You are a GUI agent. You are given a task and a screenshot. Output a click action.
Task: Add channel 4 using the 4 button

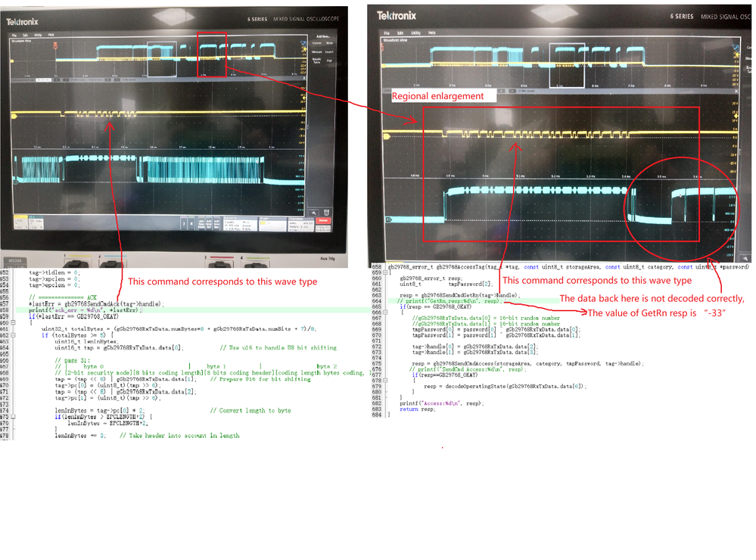point(191,224)
